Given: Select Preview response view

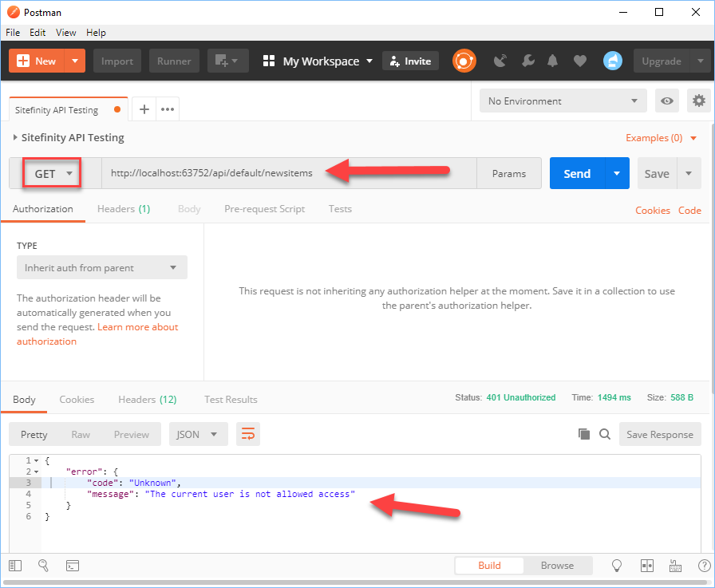Looking at the screenshot, I should coord(132,434).
